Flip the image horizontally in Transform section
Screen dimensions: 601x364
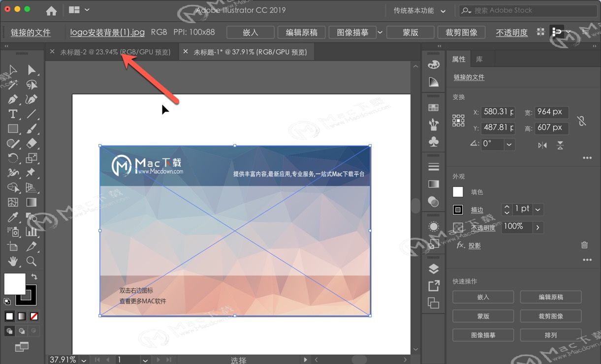click(542, 145)
